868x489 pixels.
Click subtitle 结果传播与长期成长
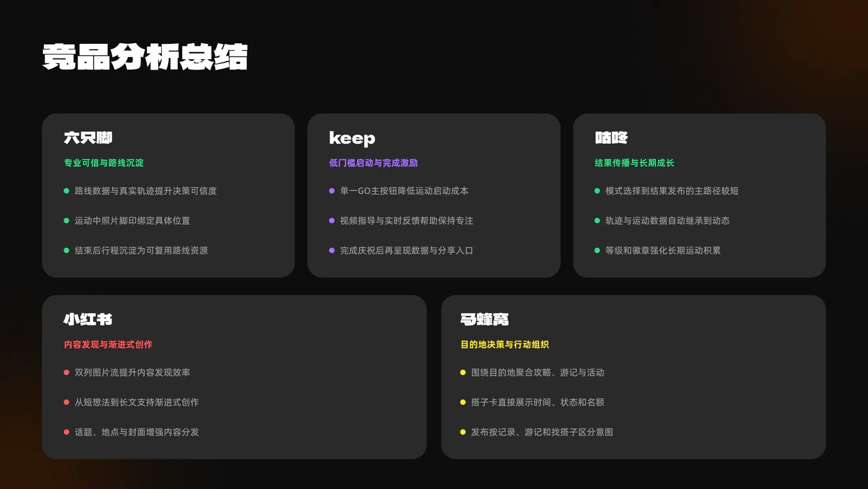click(634, 163)
